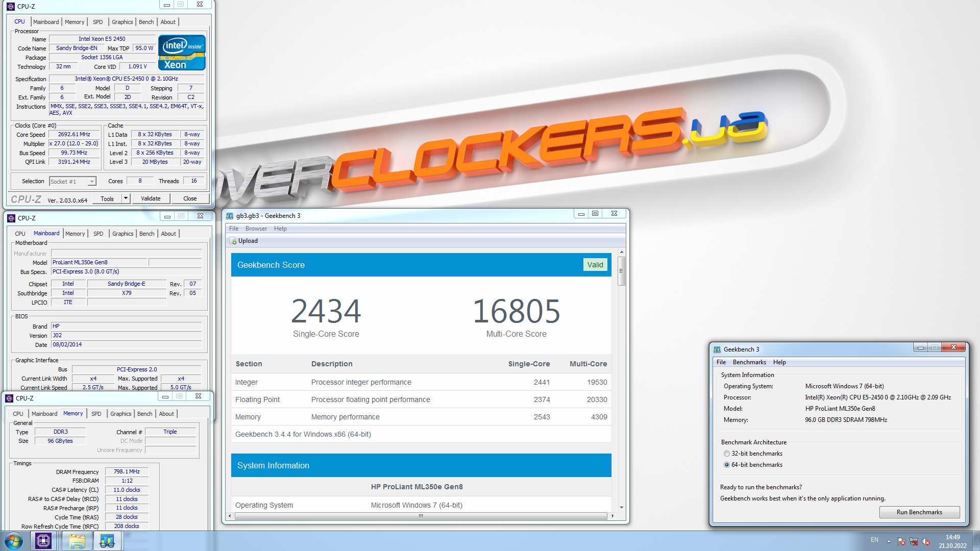Click horizontal scrollbar in Geekbench results

point(421,516)
